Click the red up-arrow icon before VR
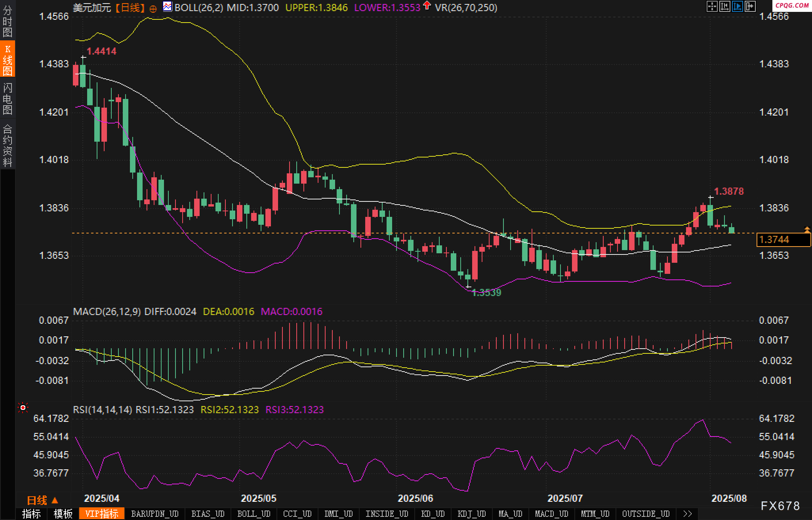Image resolution: width=812 pixels, height=520 pixels. point(427,6)
